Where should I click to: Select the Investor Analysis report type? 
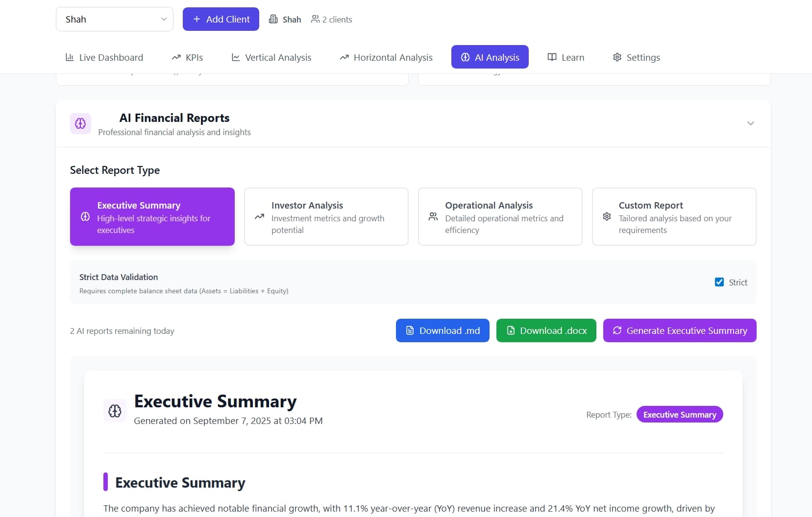tap(326, 216)
